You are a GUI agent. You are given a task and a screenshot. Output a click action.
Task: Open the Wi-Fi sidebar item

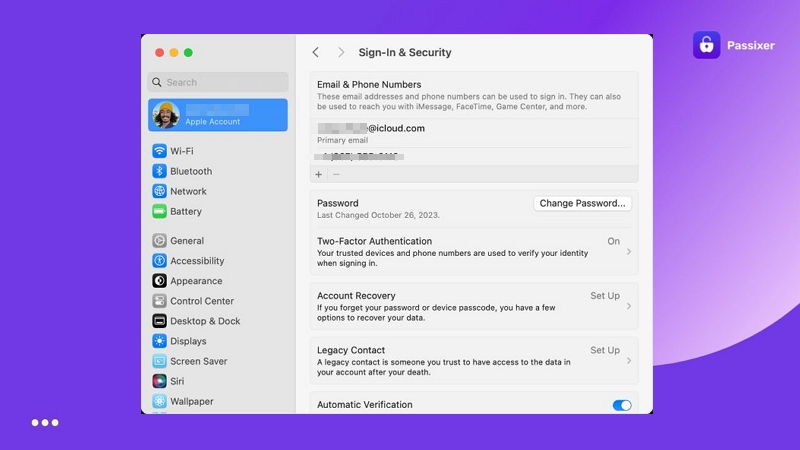pos(218,151)
